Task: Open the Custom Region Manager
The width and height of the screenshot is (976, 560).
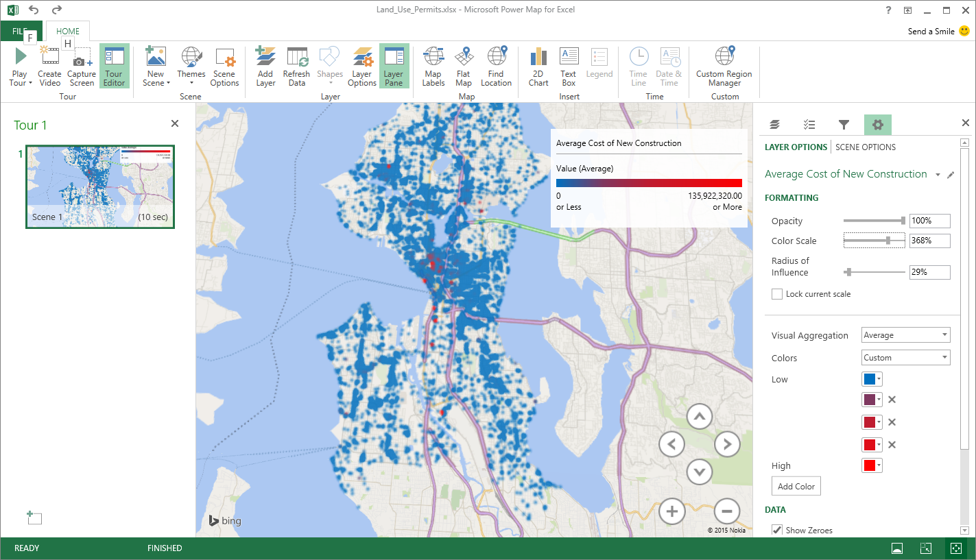Action: pyautogui.click(x=724, y=67)
